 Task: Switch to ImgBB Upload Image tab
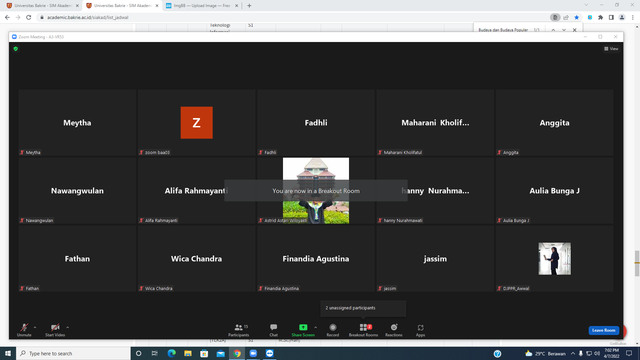[202, 6]
